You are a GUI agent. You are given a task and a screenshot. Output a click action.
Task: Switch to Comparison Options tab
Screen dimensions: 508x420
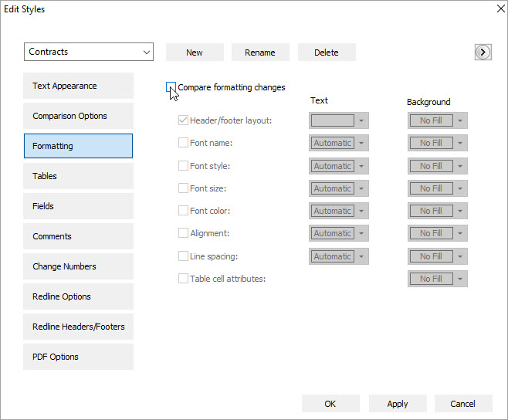78,116
